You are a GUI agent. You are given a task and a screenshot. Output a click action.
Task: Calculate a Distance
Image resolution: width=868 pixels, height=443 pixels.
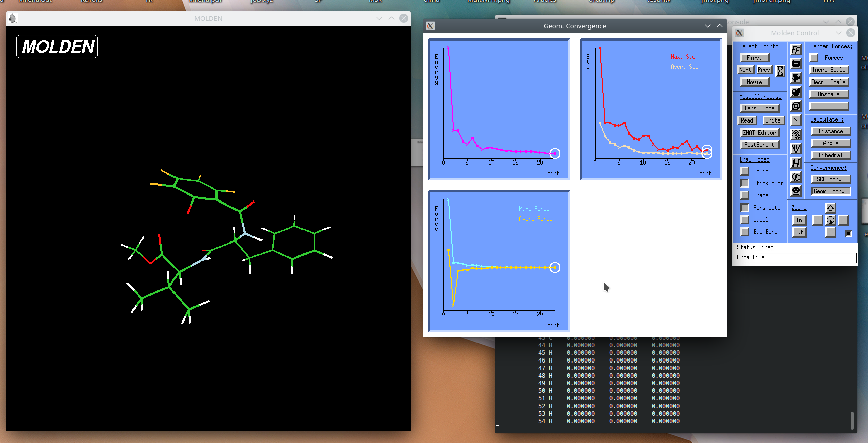[831, 131]
